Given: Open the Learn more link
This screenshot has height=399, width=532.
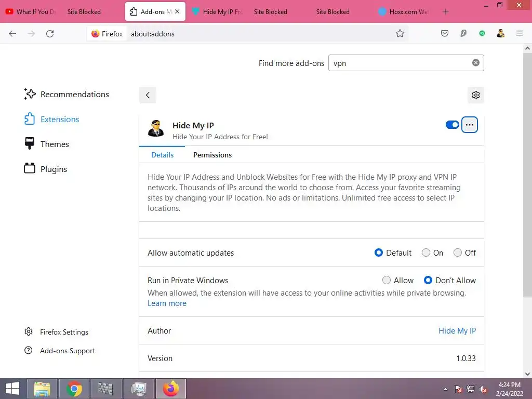Looking at the screenshot, I should 167,303.
